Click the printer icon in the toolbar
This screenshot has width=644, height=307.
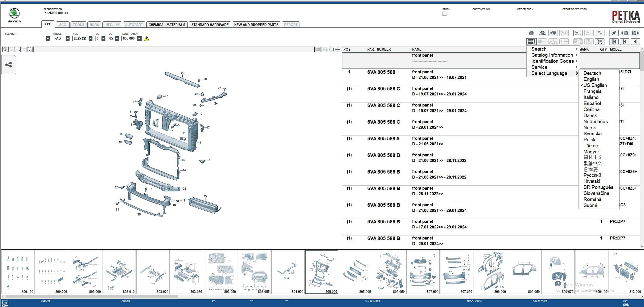pos(531,33)
